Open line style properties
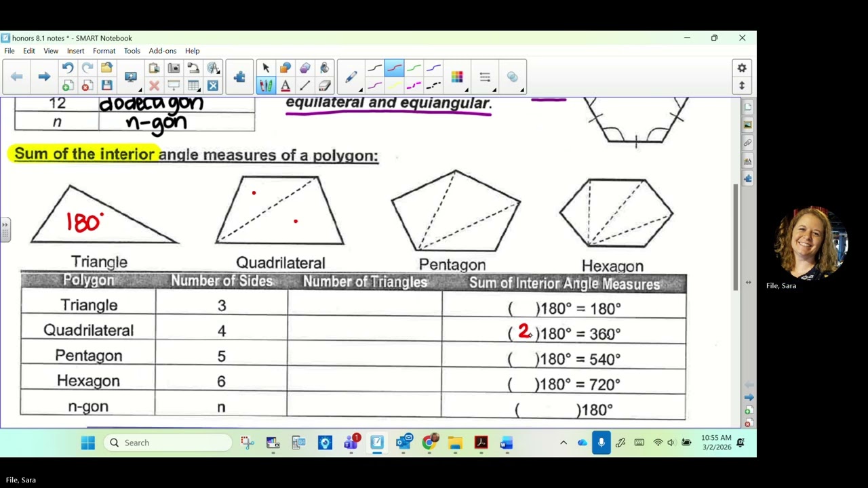This screenshot has height=488, width=868. tap(485, 77)
